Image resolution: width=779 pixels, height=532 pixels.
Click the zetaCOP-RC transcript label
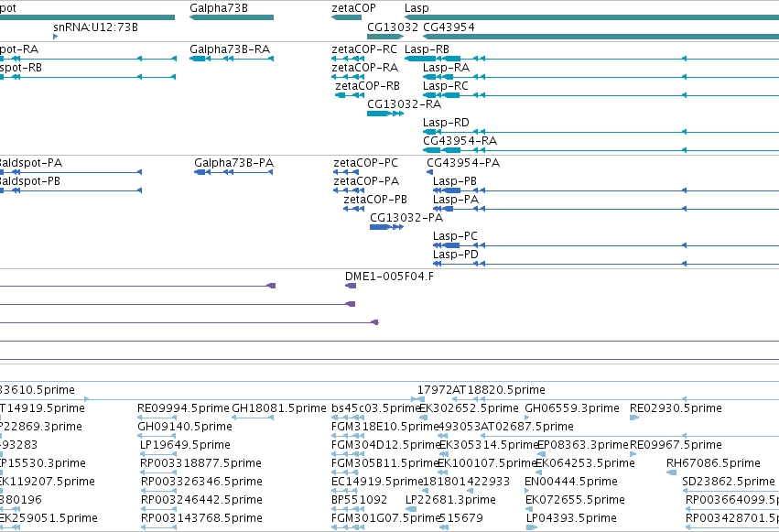(364, 49)
